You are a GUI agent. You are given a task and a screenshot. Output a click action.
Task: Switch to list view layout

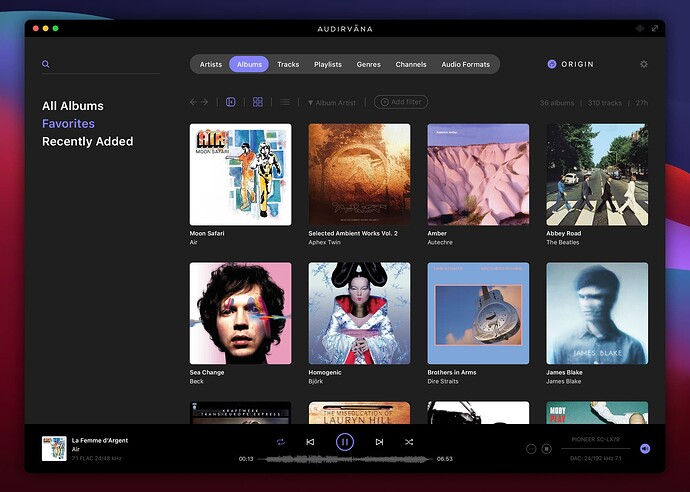[285, 102]
